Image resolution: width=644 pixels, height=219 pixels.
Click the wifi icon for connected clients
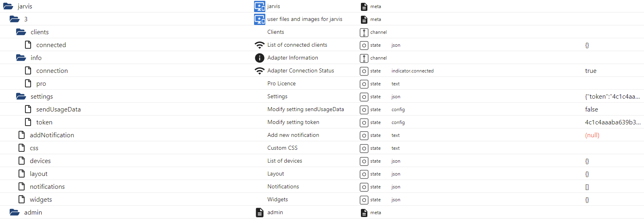coord(259,45)
